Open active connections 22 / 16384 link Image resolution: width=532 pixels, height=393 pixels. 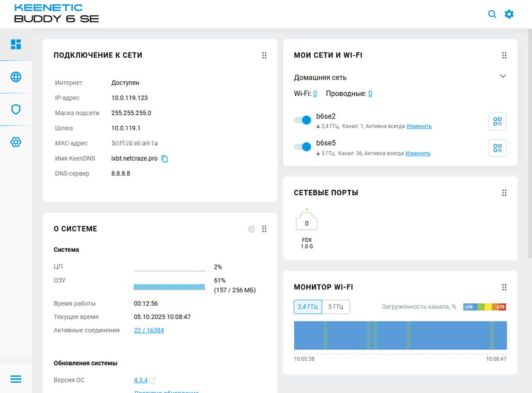point(149,331)
